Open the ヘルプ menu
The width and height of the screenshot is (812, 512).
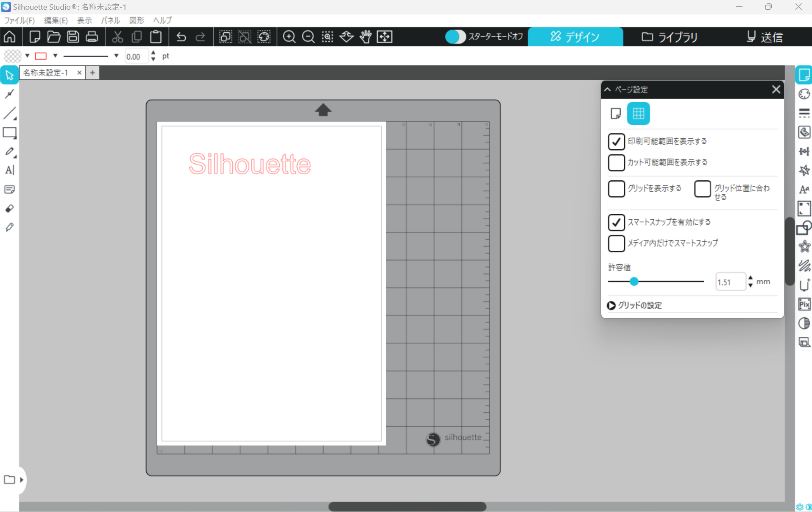(162, 20)
